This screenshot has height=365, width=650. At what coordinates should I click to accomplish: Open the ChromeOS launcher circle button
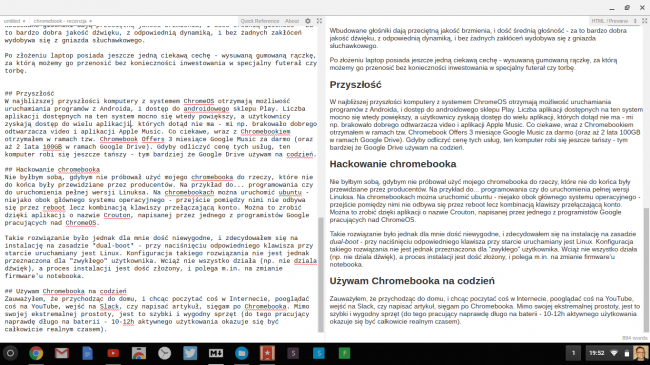tap(10, 353)
